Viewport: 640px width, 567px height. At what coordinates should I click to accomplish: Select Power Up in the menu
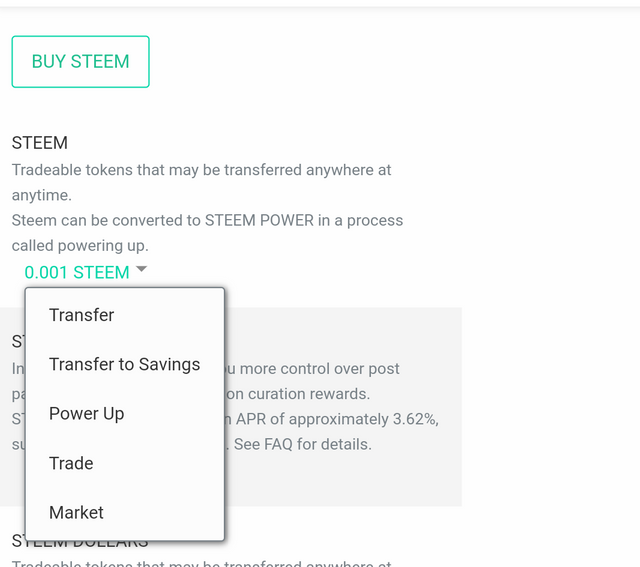click(87, 414)
